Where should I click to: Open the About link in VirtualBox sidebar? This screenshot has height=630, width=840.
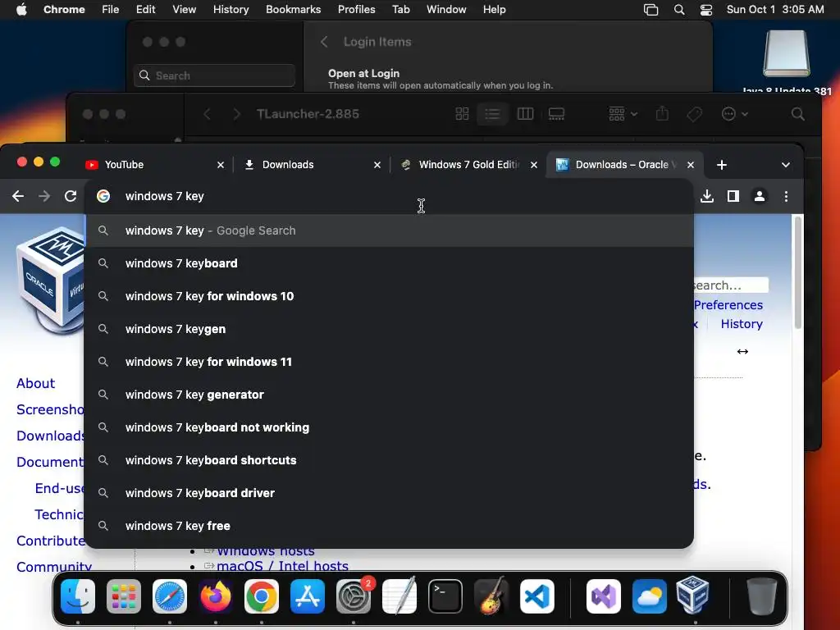pos(35,384)
